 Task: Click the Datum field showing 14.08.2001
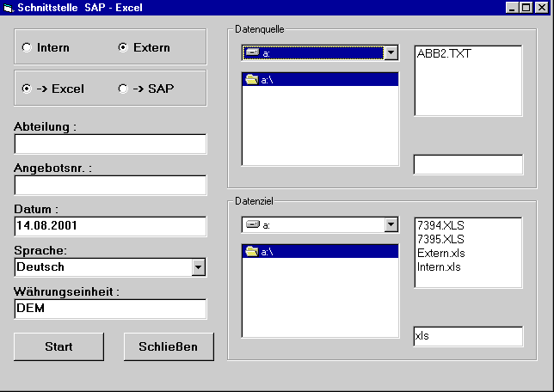click(110, 226)
